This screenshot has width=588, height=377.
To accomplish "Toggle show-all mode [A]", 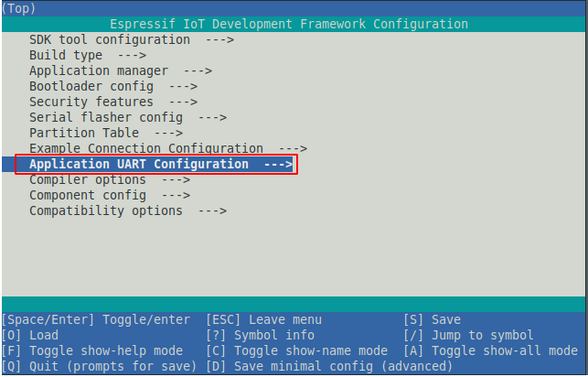I will tap(490, 350).
